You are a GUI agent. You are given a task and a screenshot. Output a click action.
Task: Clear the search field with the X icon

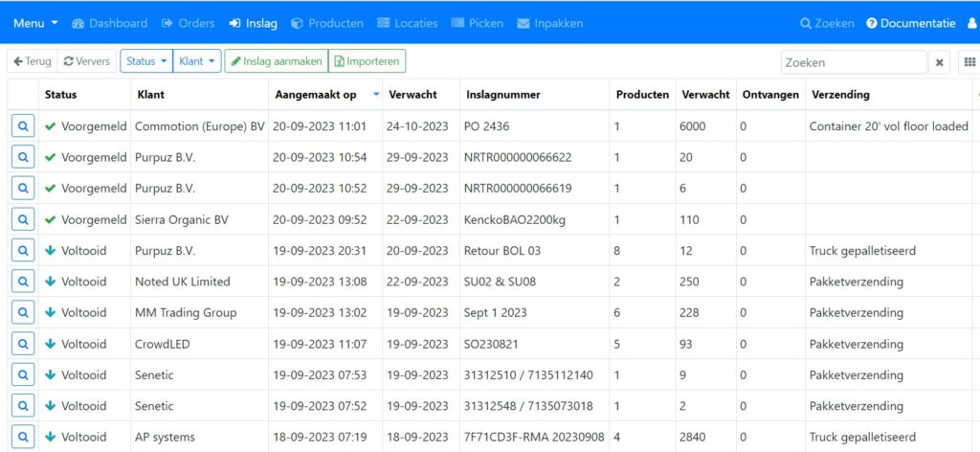click(940, 62)
